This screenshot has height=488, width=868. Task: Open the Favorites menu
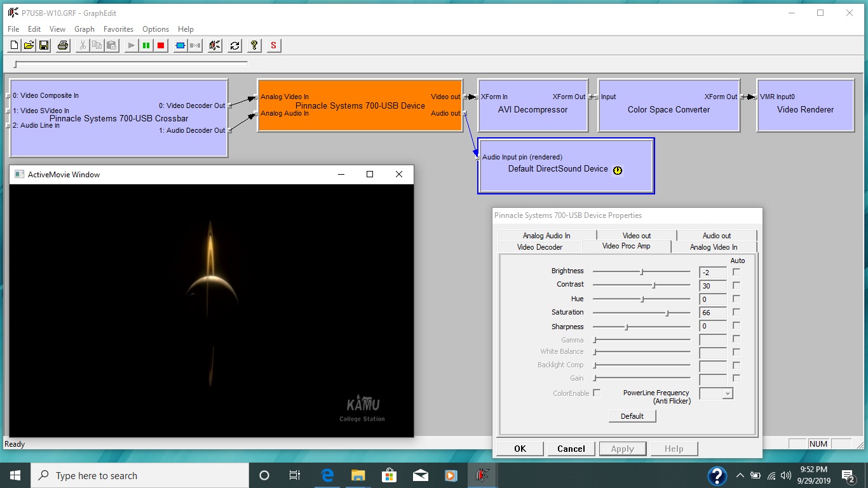[x=118, y=29]
